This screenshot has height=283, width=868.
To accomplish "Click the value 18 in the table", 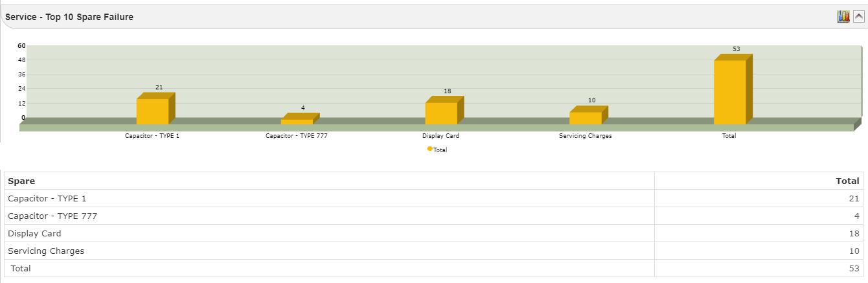I will tap(854, 234).
